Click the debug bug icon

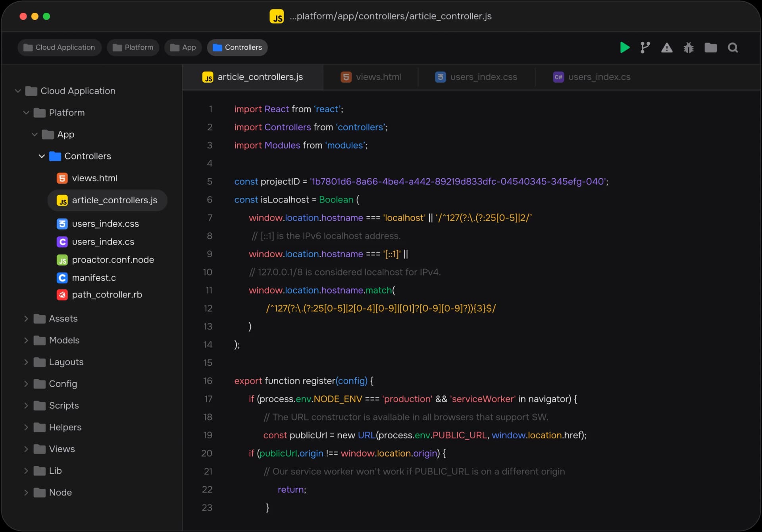(x=689, y=48)
